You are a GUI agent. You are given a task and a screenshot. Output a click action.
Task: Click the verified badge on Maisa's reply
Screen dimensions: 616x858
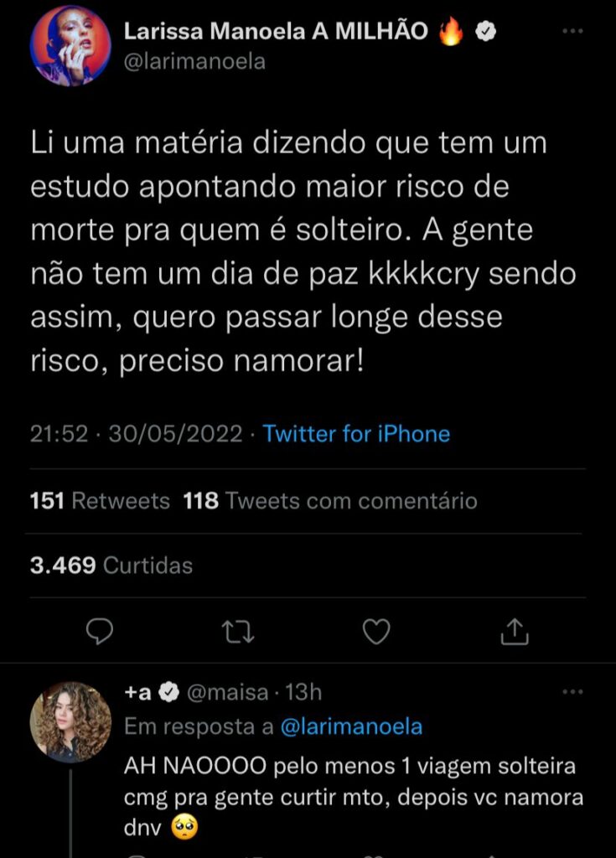168,693
